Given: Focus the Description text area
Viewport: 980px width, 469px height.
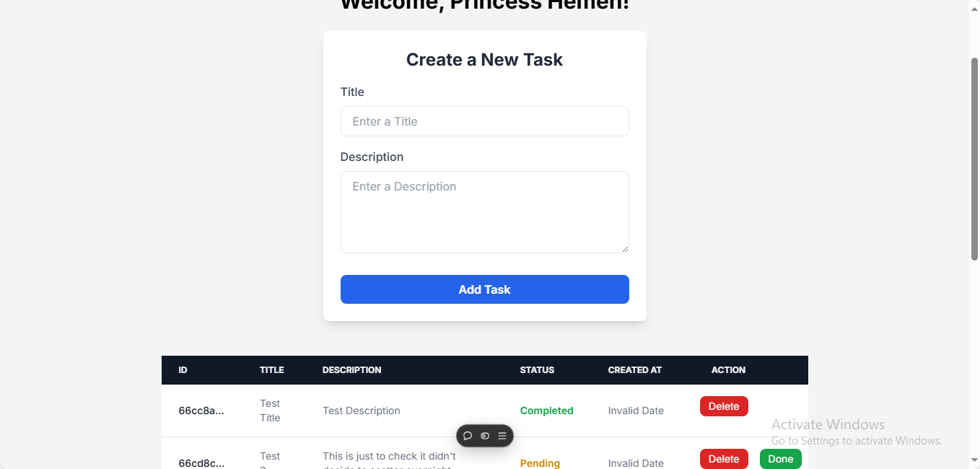Looking at the screenshot, I should point(485,212).
